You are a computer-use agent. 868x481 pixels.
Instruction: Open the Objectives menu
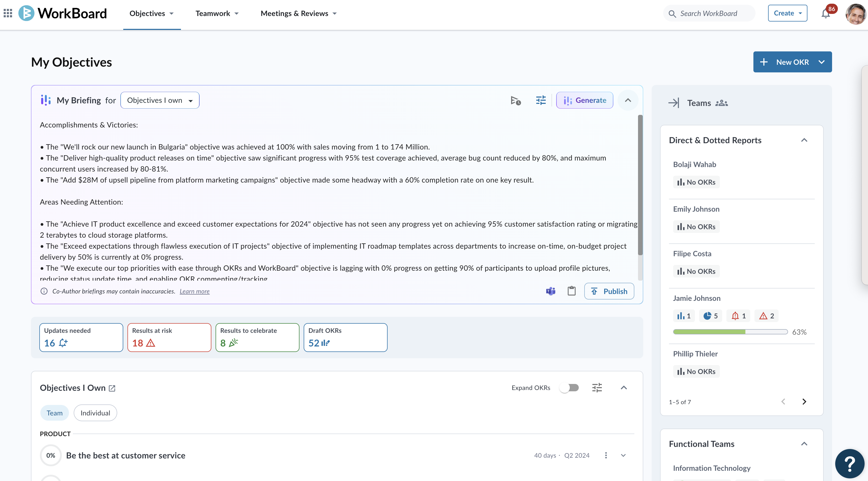tap(152, 13)
